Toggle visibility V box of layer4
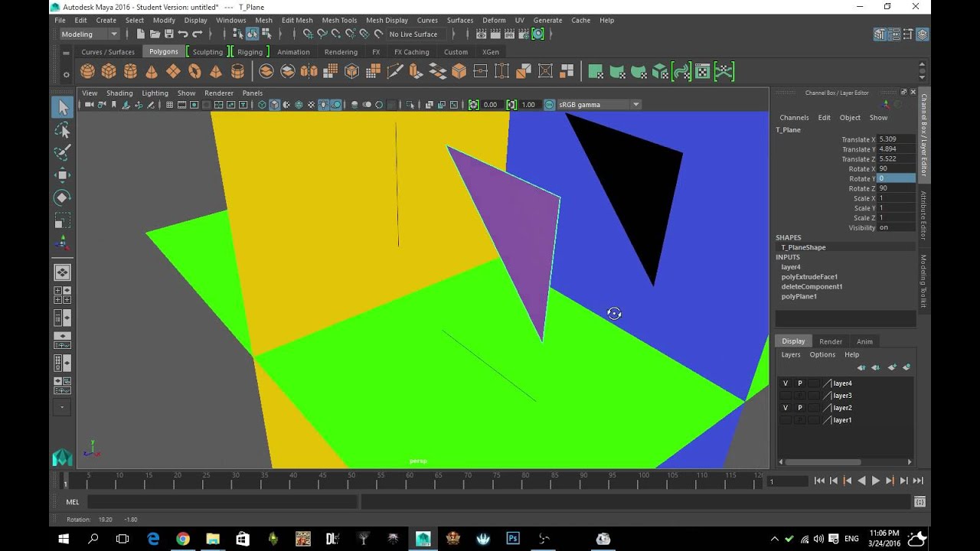980x551 pixels. (786, 383)
